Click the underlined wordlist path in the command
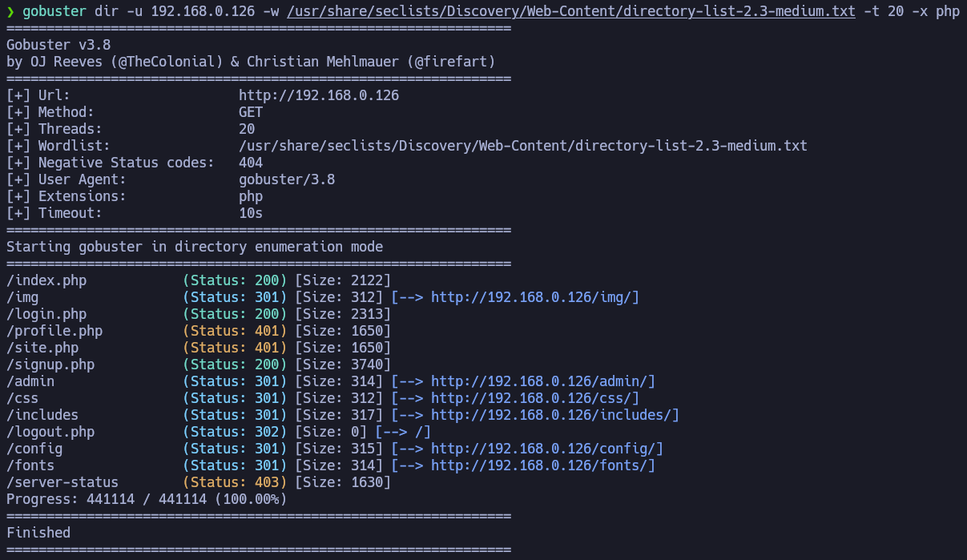967x560 pixels. [570, 11]
